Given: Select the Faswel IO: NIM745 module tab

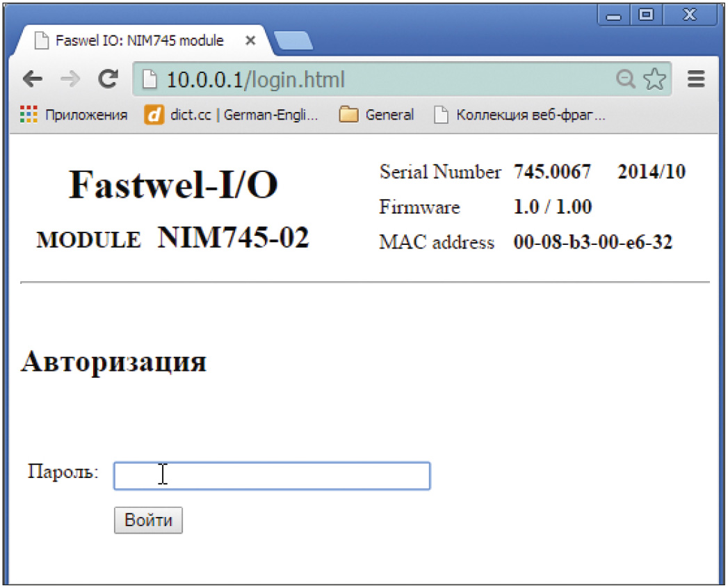Looking at the screenshot, I should point(139,41).
